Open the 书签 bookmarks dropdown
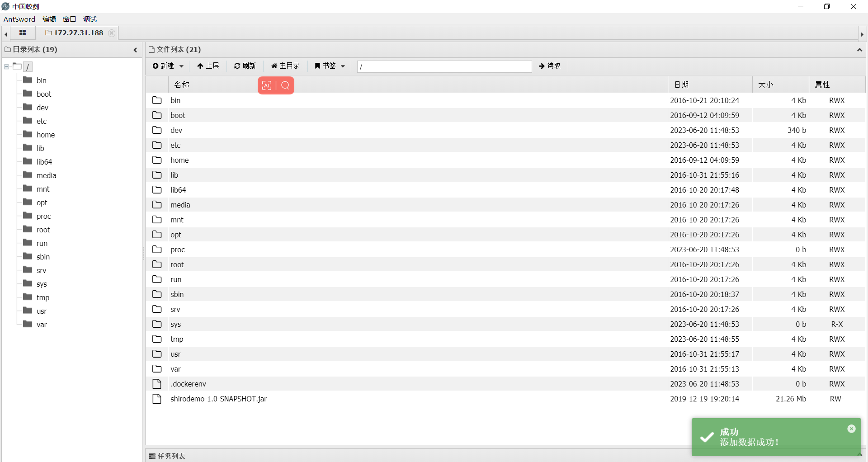 [330, 66]
